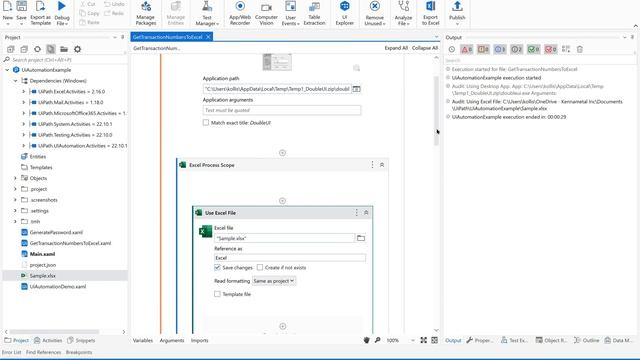Open project settings gear icon

coord(78,49)
